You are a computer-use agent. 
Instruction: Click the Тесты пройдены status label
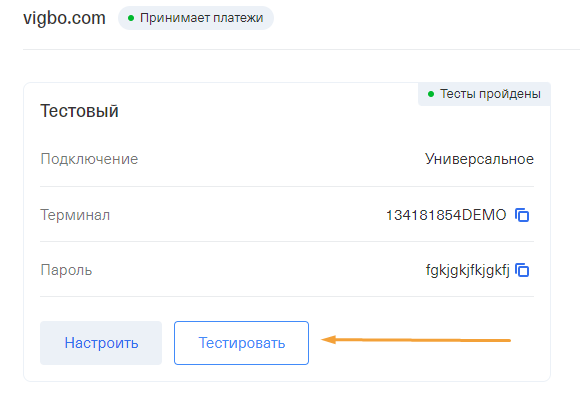[x=484, y=94]
